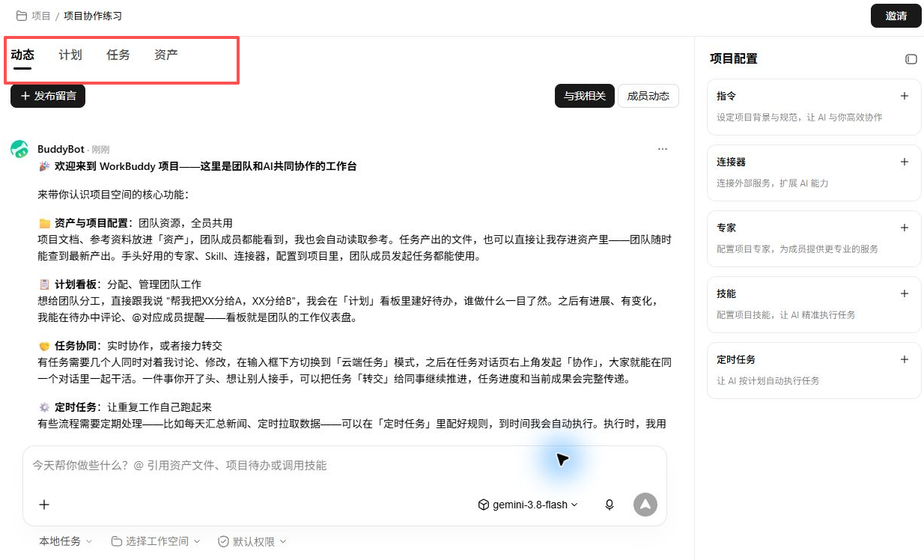Screen dimensions: 924x560
Task: Click the 资产与项目配置 paragraph heading
Action: [x=93, y=223]
